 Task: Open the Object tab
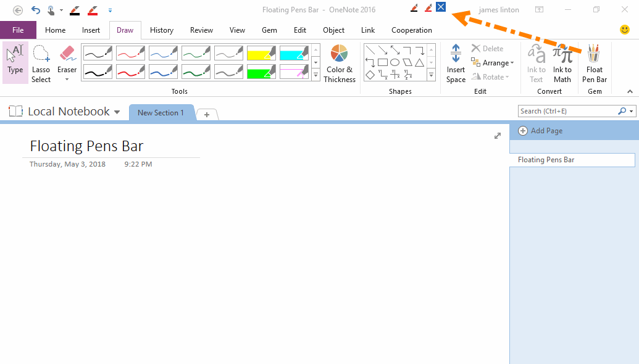click(334, 30)
